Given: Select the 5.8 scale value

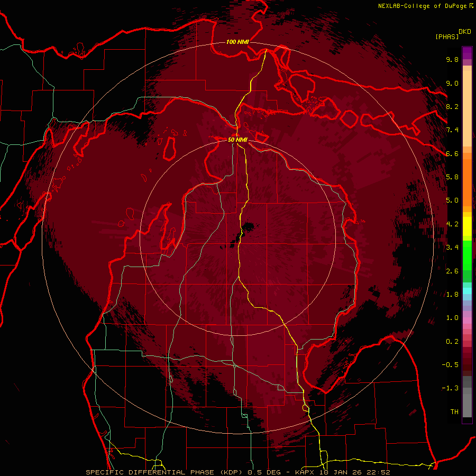Looking at the screenshot, I should pos(452,177).
